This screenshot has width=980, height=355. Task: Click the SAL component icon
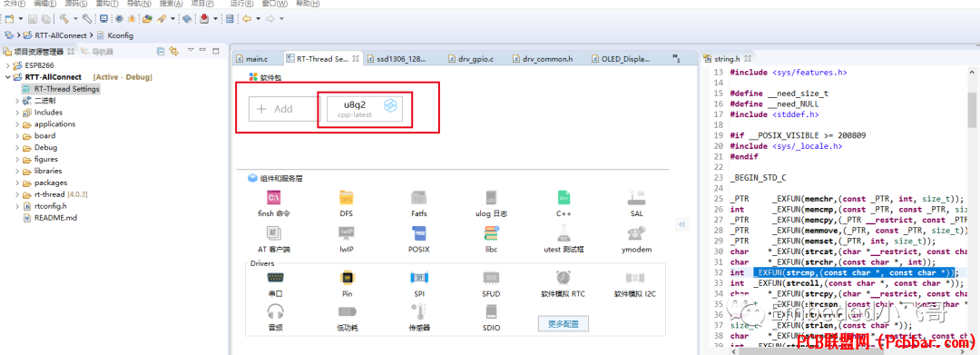[636, 198]
